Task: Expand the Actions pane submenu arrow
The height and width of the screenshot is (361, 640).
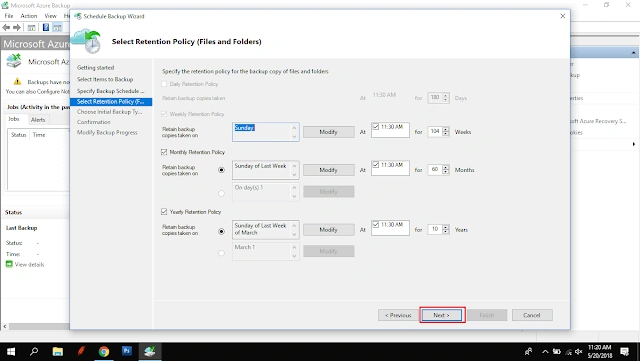Action: click(x=633, y=144)
